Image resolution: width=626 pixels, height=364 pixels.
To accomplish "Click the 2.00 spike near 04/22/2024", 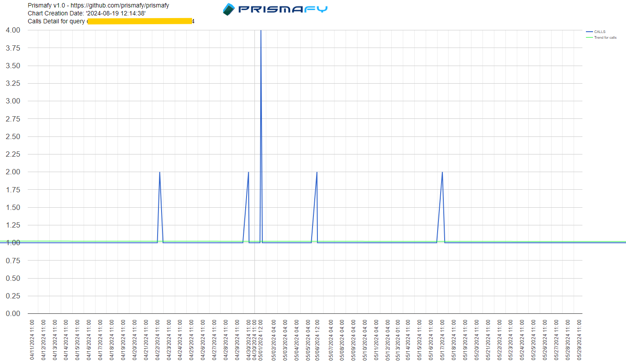I will click(x=159, y=172).
